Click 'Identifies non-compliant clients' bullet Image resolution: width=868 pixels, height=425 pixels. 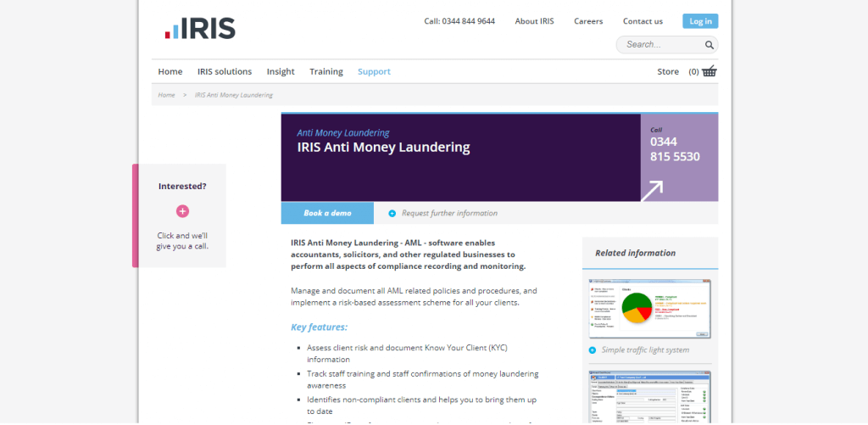[x=421, y=405]
